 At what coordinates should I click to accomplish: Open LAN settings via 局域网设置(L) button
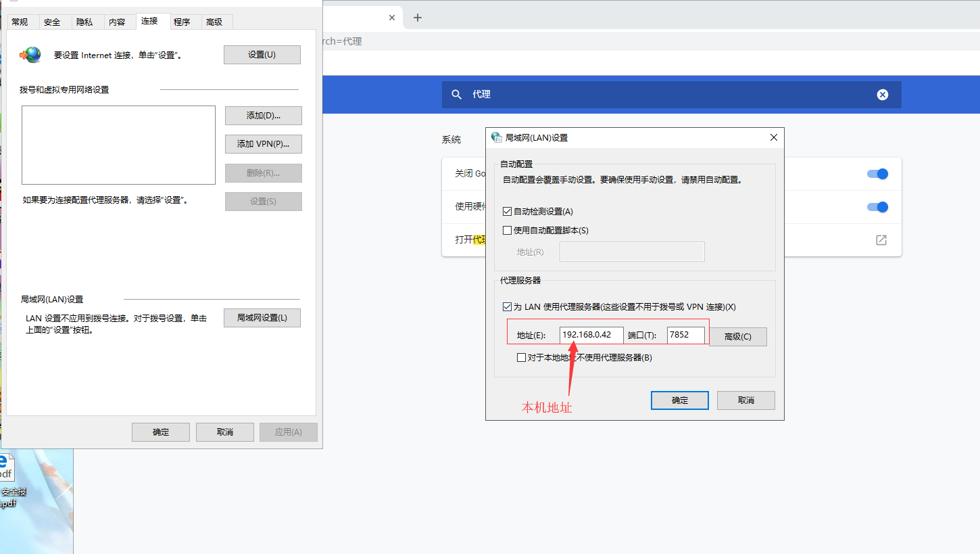(x=262, y=317)
